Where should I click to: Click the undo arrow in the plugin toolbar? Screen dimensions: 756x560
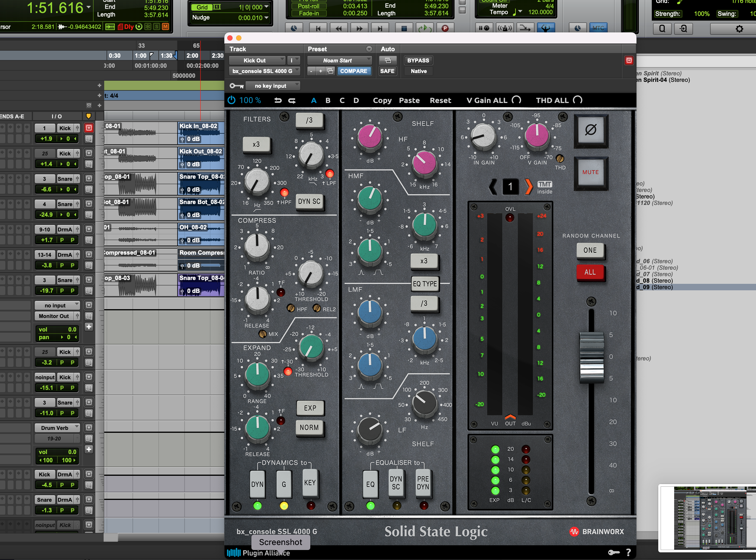tap(278, 100)
